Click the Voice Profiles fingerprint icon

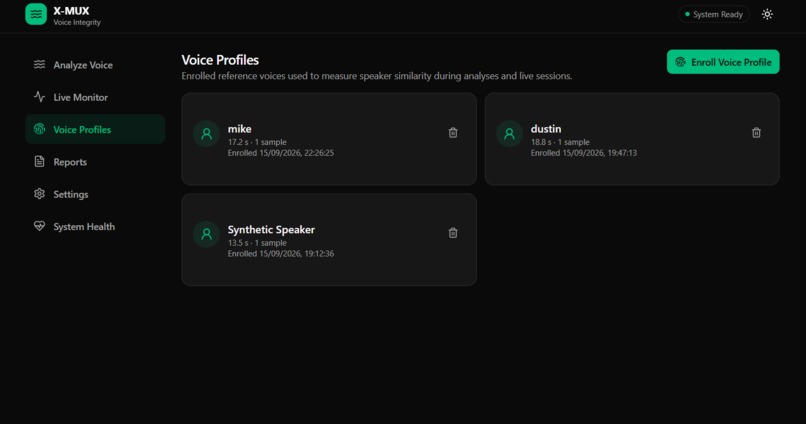pyautogui.click(x=40, y=129)
